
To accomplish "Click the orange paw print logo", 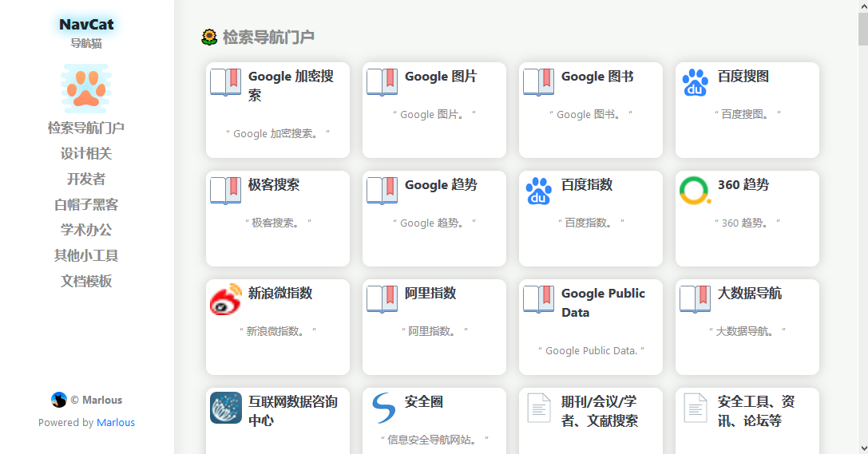I will click(86, 89).
